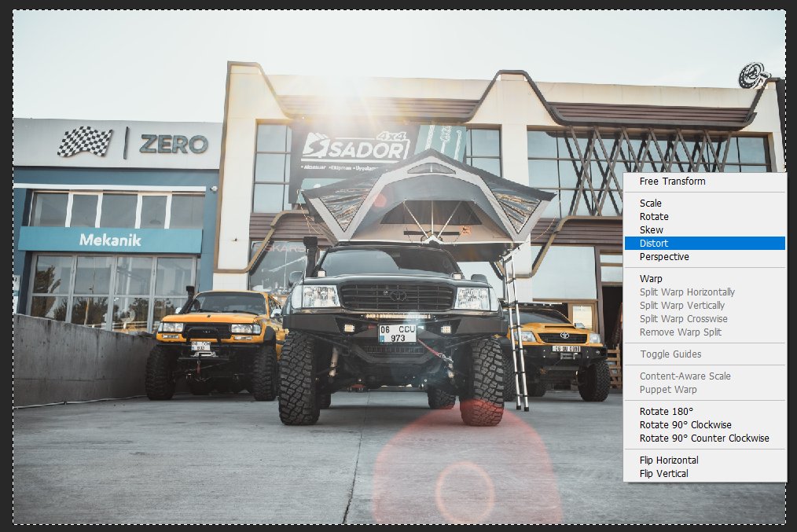Select Flip Horizontal

[704, 460]
